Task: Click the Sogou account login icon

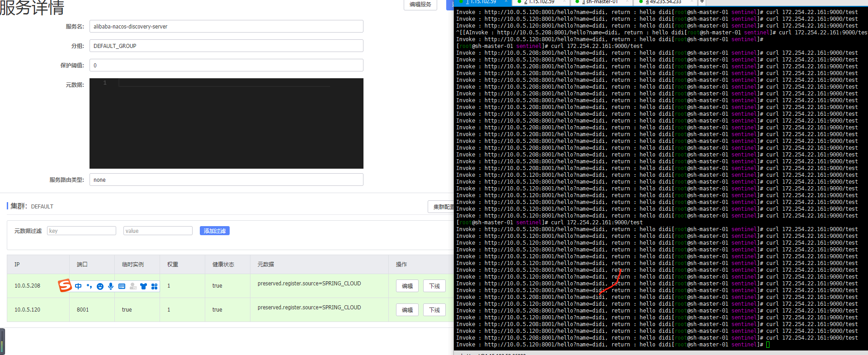Action: [x=133, y=286]
